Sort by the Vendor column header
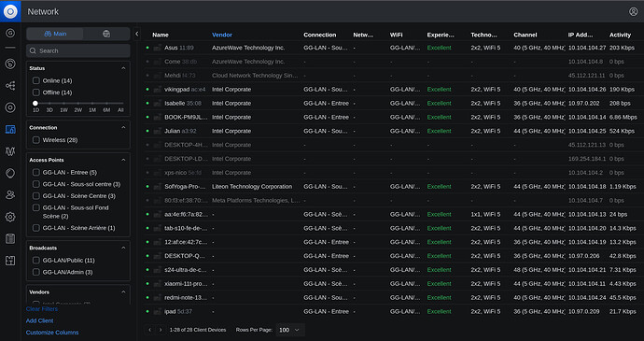The image size is (644, 341). [x=222, y=35]
